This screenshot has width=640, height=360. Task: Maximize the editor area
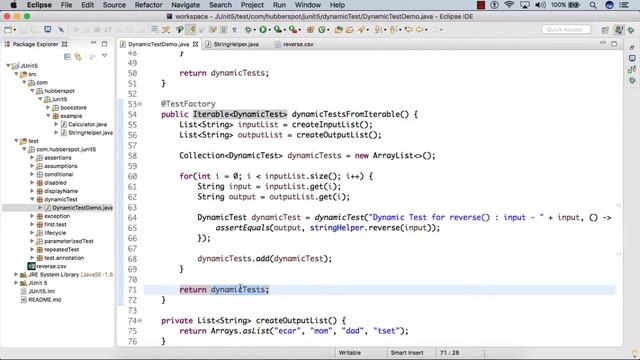coord(614,44)
